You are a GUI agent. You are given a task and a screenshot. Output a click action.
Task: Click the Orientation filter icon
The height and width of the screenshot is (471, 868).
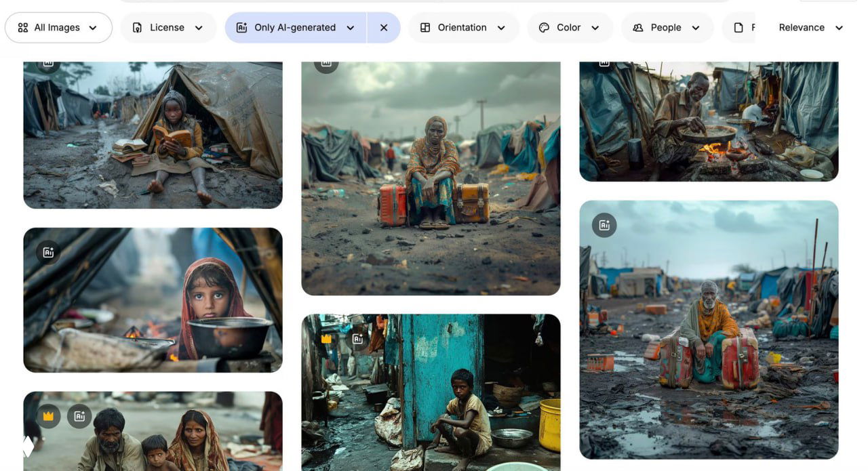[x=425, y=27]
